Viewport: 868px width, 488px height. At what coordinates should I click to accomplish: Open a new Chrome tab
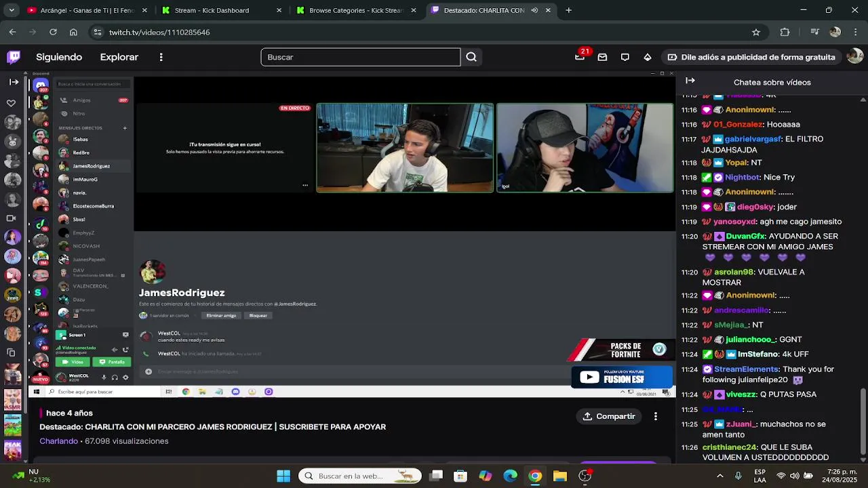[x=568, y=10]
